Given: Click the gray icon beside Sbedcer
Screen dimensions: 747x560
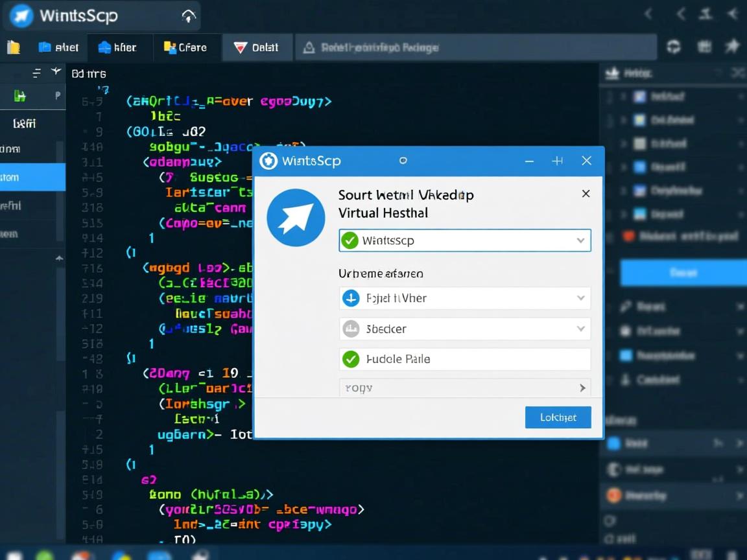Looking at the screenshot, I should point(350,329).
